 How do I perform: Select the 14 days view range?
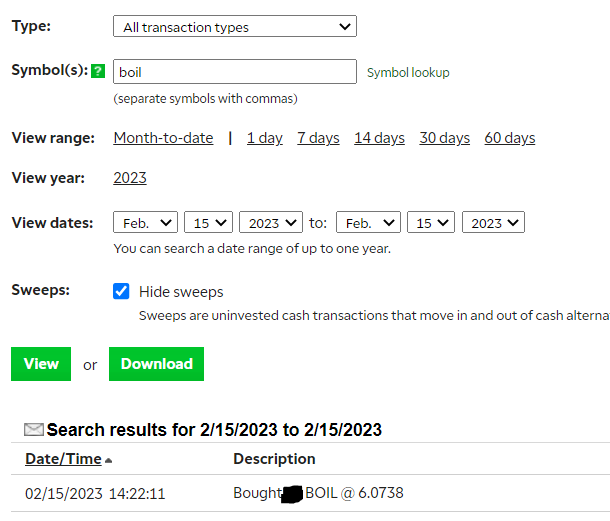(379, 138)
